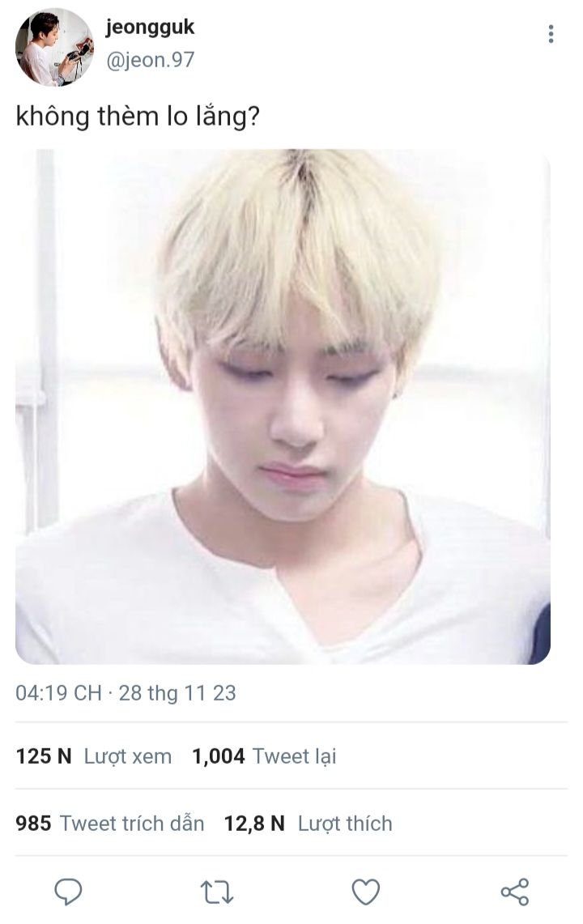Click the 04:19 CH timestamp

[x=58, y=693]
